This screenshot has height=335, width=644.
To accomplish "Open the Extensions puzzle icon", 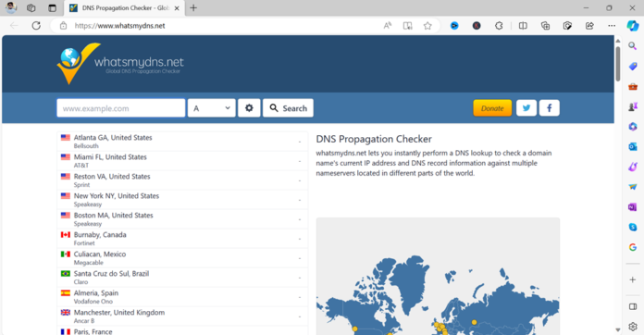I will (499, 26).
